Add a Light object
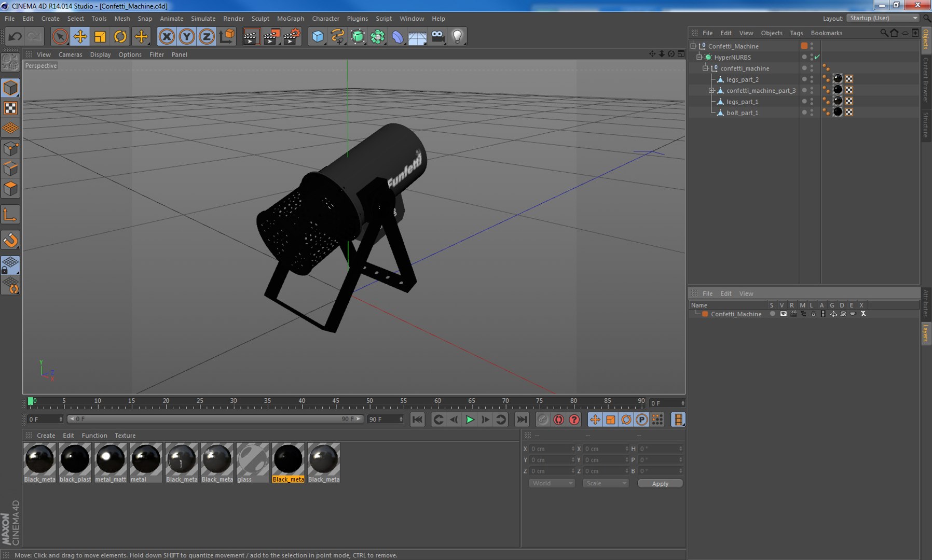932x560 pixels. coord(457,36)
